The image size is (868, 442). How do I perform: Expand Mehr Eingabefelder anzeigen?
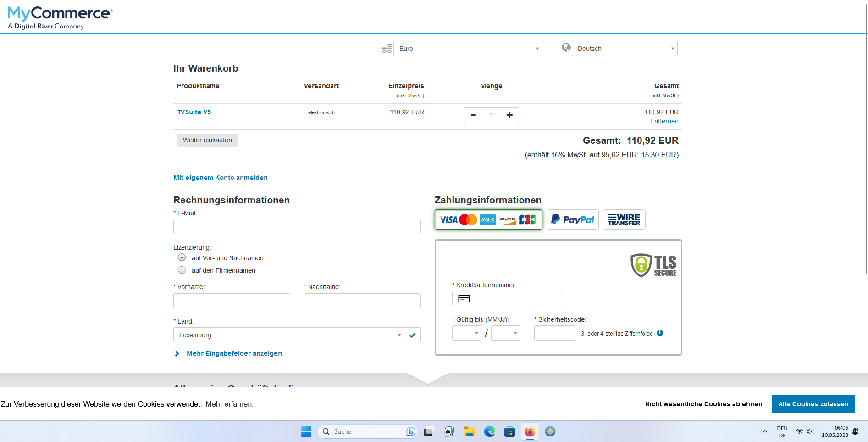(x=228, y=353)
